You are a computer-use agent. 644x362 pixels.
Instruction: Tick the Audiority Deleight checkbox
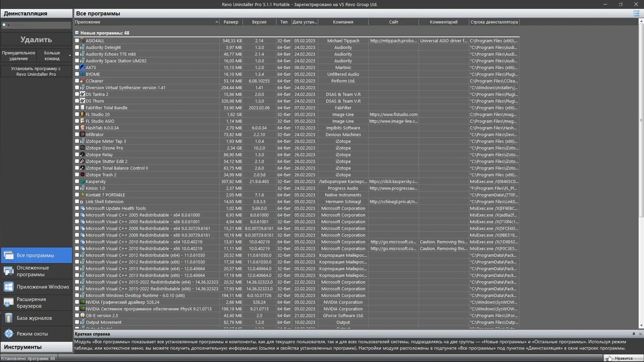(77, 47)
